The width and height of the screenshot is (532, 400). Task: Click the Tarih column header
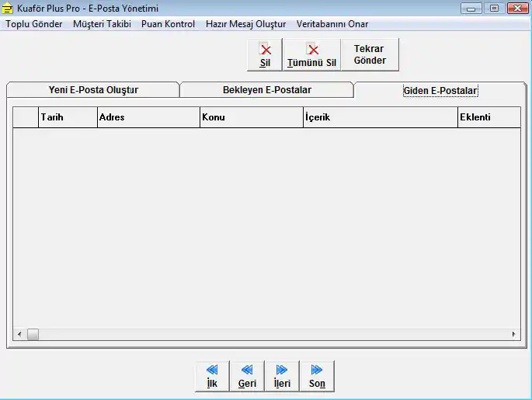(x=67, y=117)
